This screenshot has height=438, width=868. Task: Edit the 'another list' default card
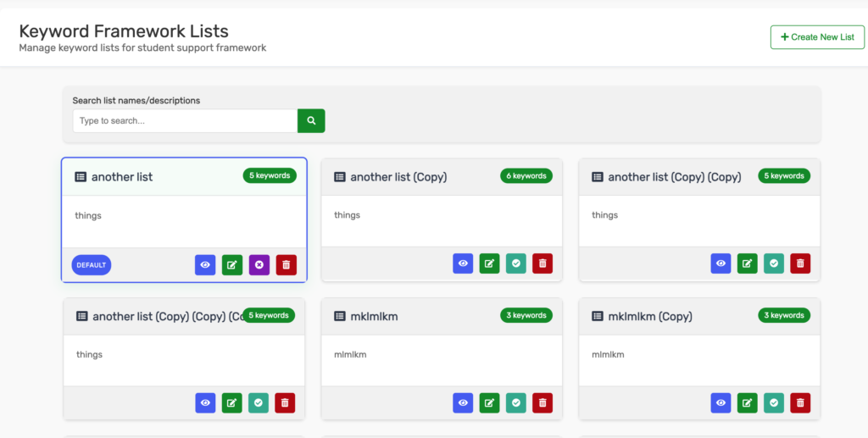click(x=232, y=265)
